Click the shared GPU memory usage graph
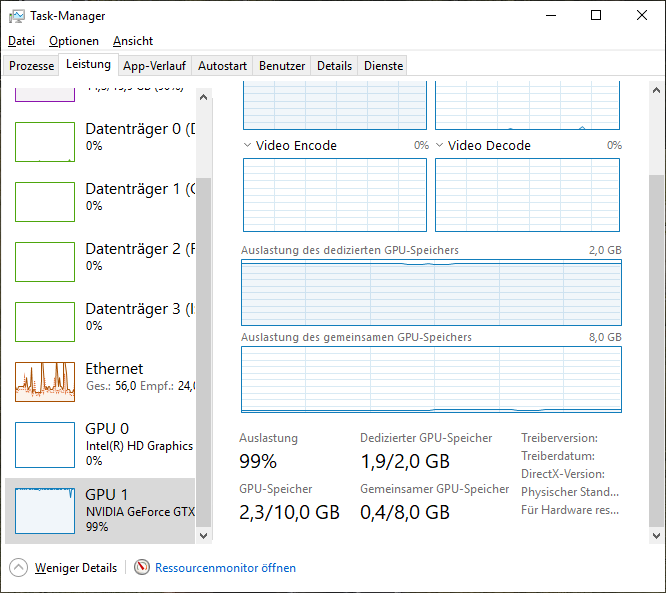This screenshot has height=593, width=666. point(431,379)
